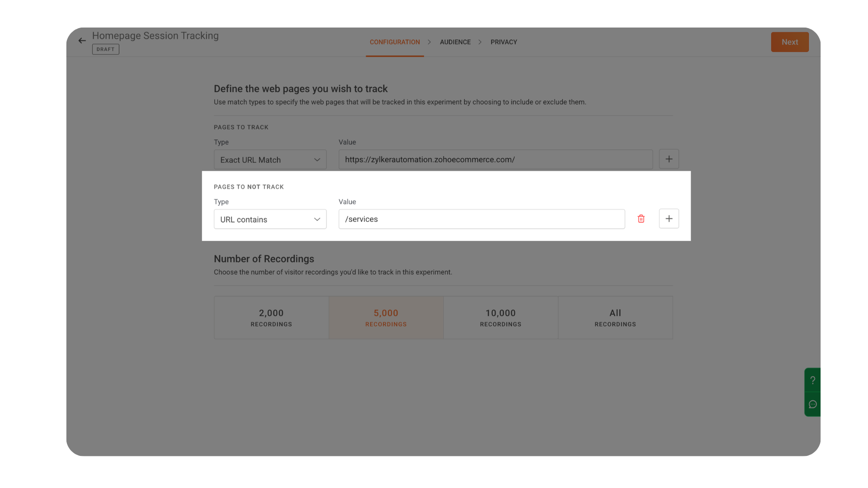
Task: Switch to the Audience step tab
Action: pos(455,42)
